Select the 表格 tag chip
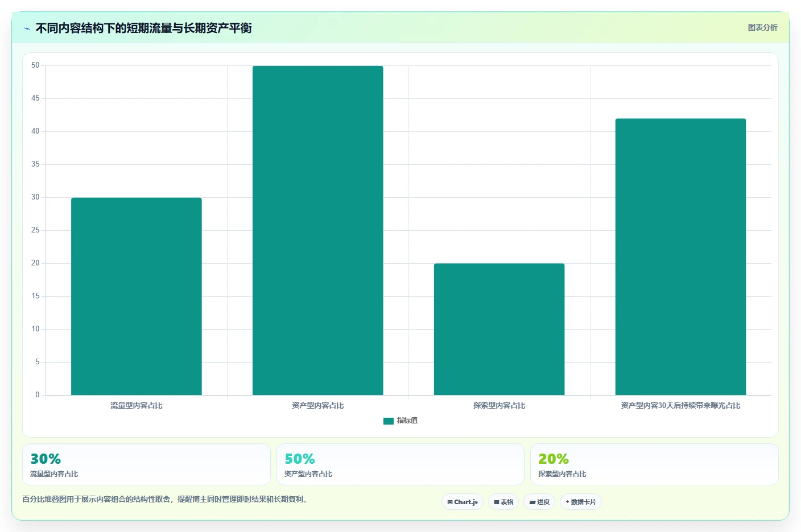Screen dimensions: 801x532 (x=503, y=502)
